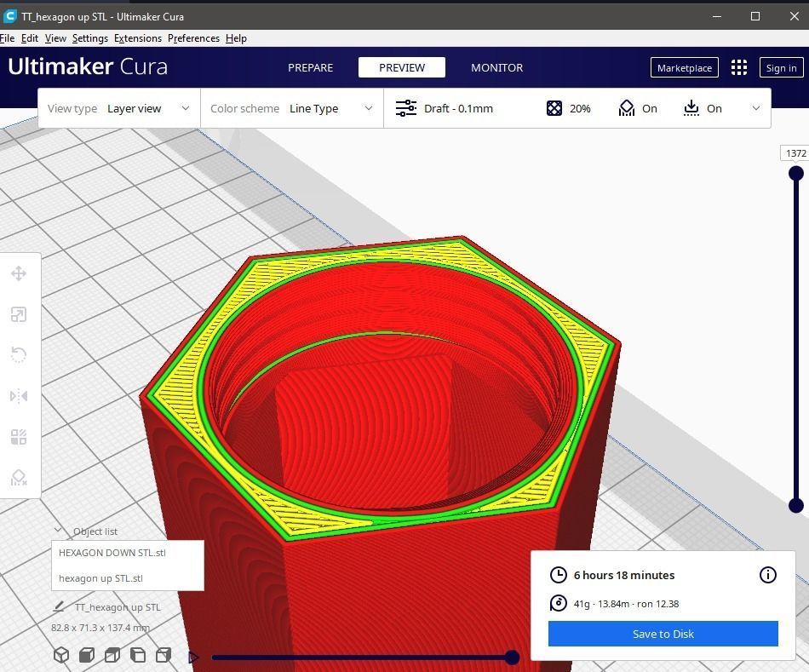
Task: Open the Ultimaker apps grid icon
Action: tap(739, 67)
